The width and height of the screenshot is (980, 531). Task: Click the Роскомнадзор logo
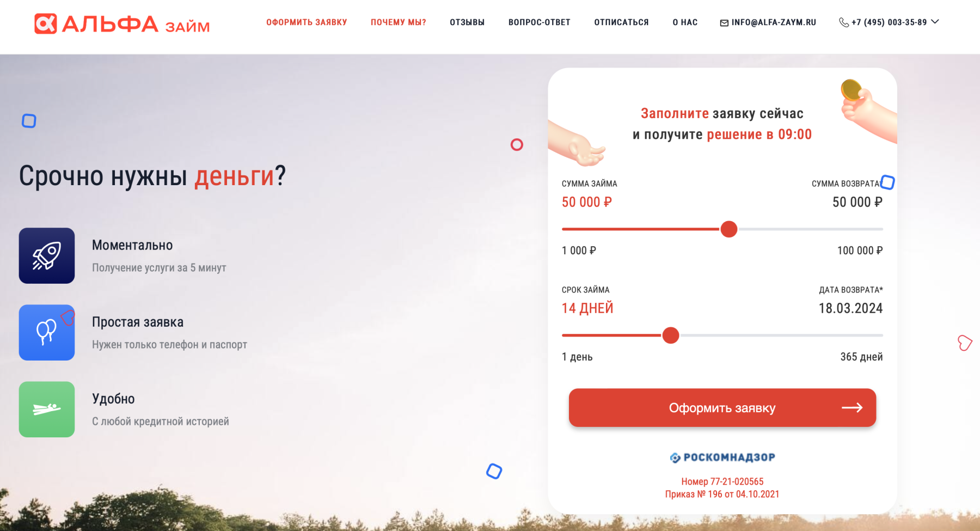722,457
